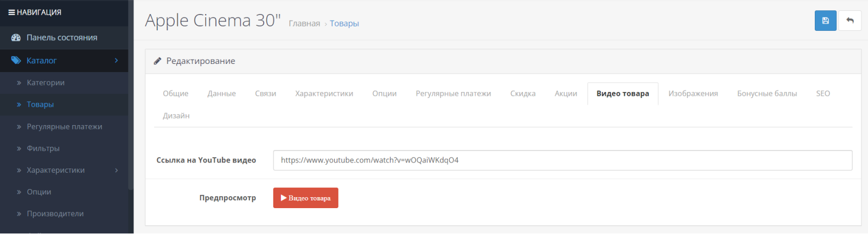Image resolution: width=868 pixels, height=234 pixels.
Task: Open Опции in sidebar menu
Action: pyautogui.click(x=64, y=192)
